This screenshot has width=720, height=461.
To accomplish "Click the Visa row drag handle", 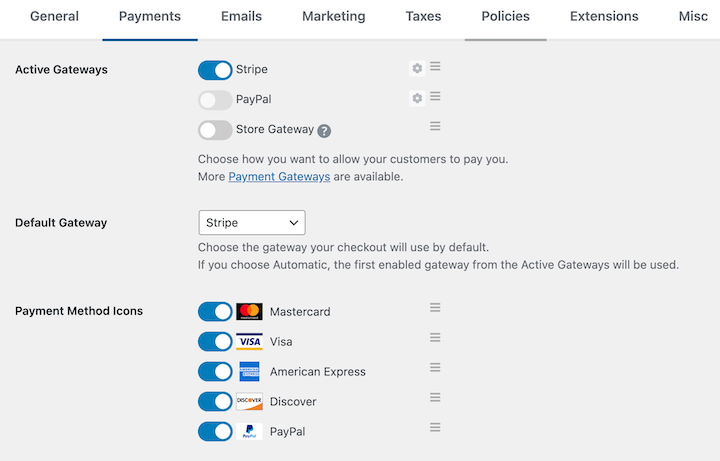I will (435, 338).
